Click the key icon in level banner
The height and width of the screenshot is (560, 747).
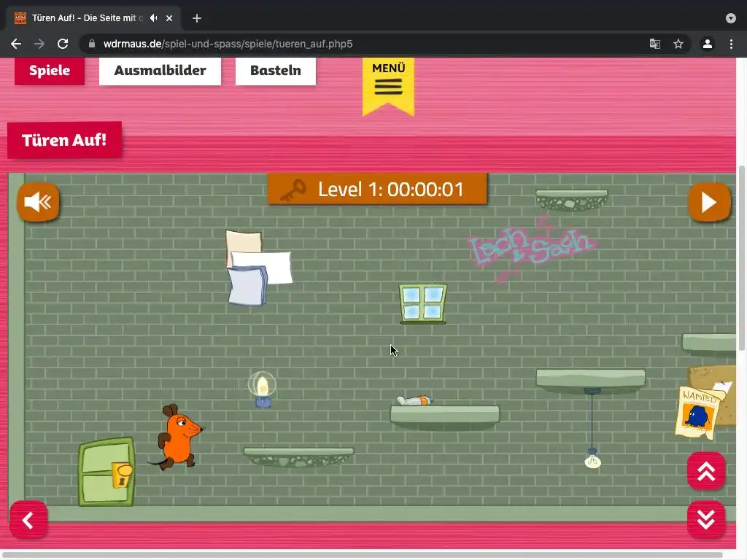pyautogui.click(x=293, y=190)
